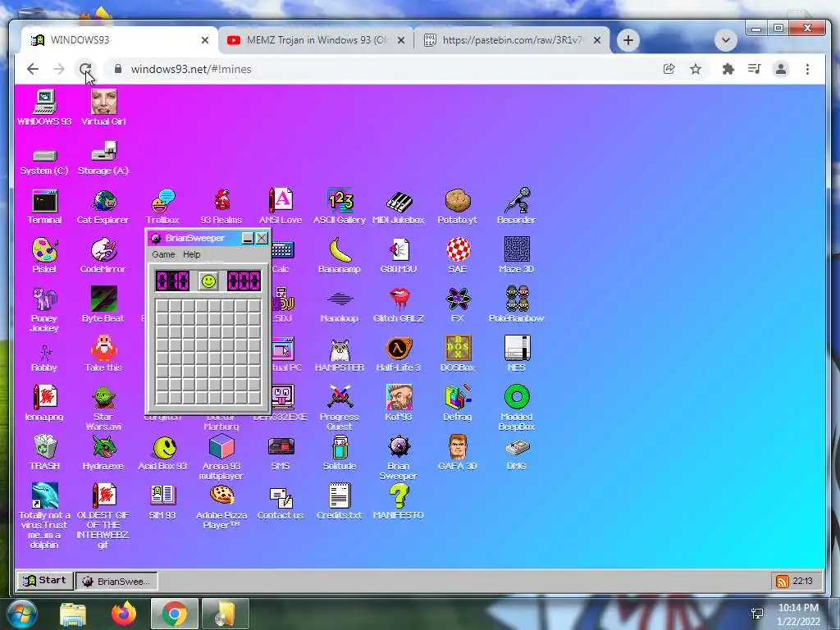Open the MIDI Jukebox icon
The height and width of the screenshot is (630, 840).
pos(398,206)
